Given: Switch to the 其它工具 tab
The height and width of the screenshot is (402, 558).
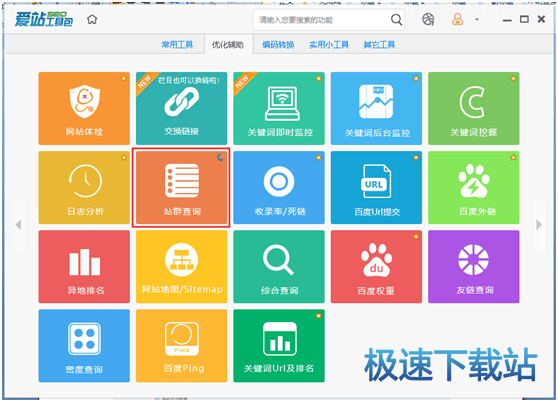Looking at the screenshot, I should 379,45.
